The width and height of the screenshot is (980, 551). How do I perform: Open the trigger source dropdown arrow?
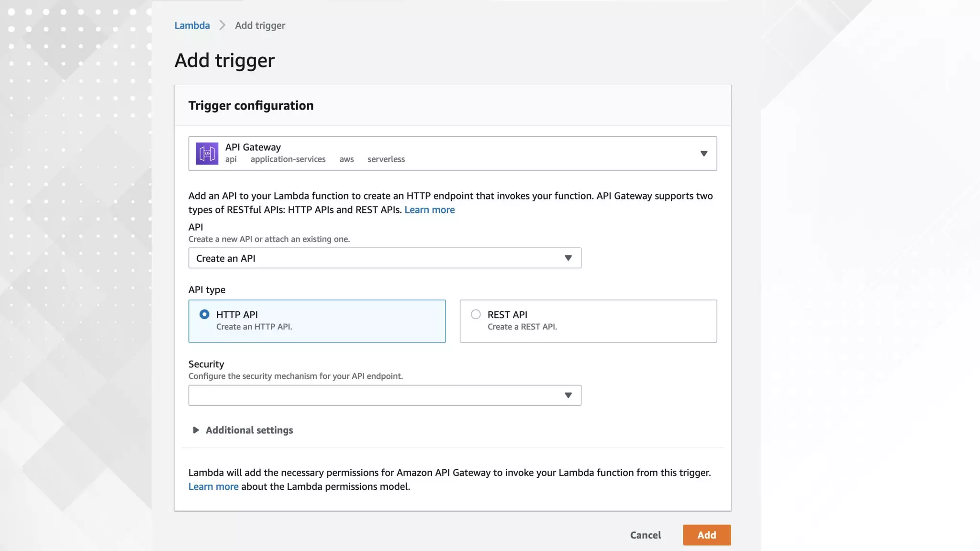[703, 154]
